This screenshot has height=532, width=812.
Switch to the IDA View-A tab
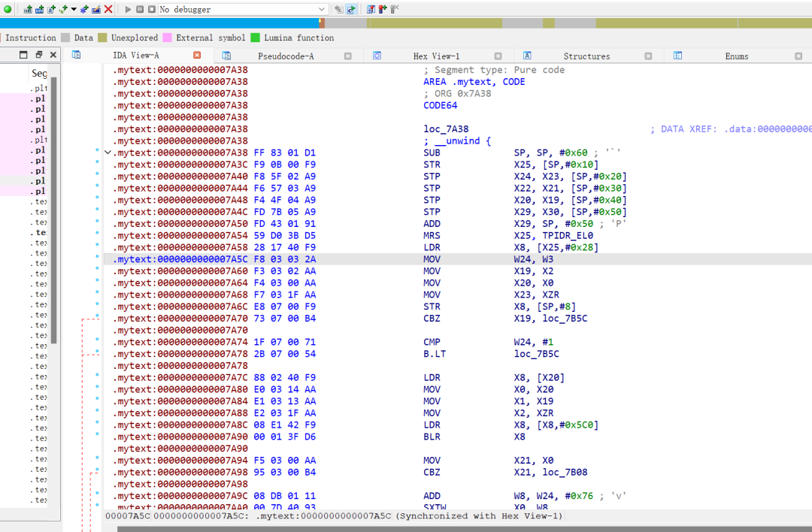coord(136,56)
